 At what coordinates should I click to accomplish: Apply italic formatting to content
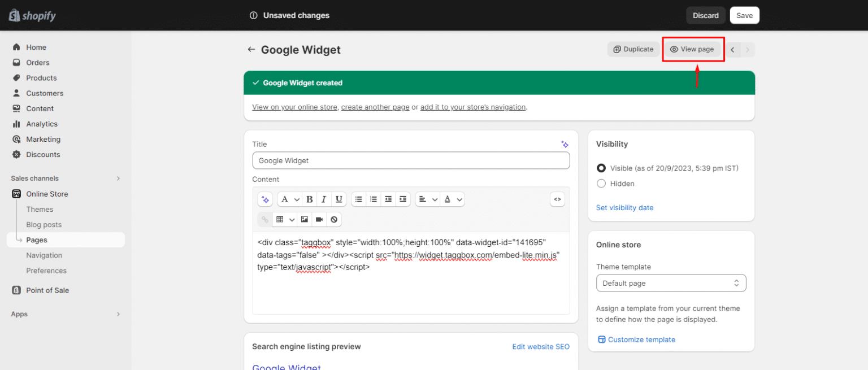tap(324, 199)
